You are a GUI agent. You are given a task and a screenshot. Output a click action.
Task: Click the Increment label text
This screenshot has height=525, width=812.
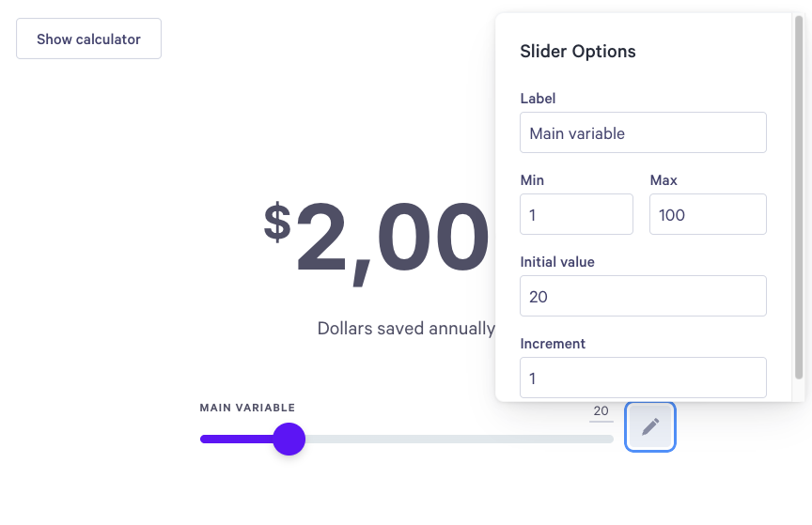553,344
